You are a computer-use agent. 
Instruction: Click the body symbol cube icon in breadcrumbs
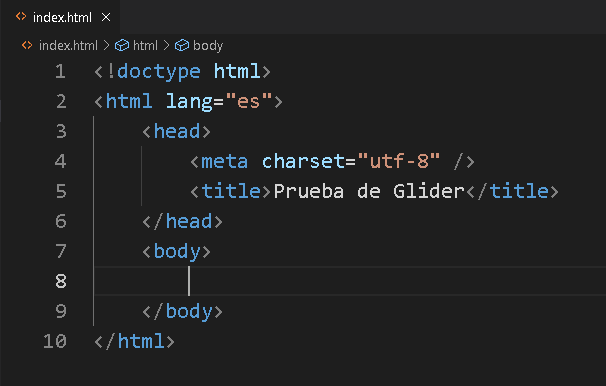(182, 46)
